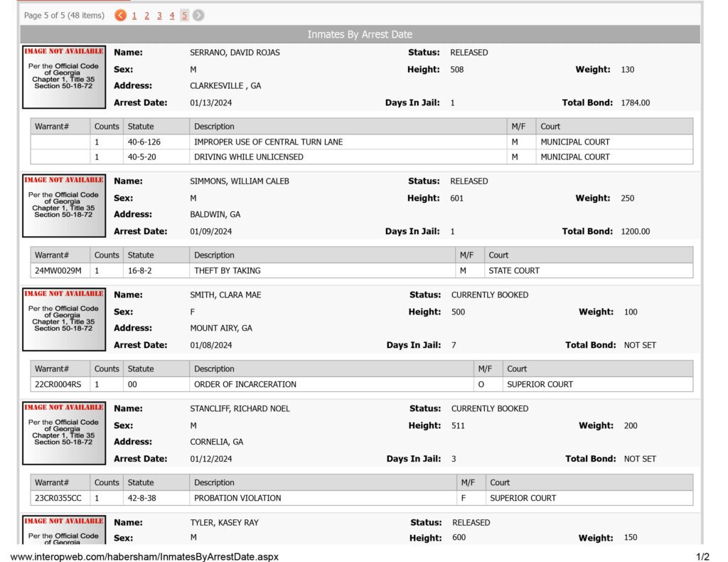Go to previous page with orange arrow

pos(120,16)
